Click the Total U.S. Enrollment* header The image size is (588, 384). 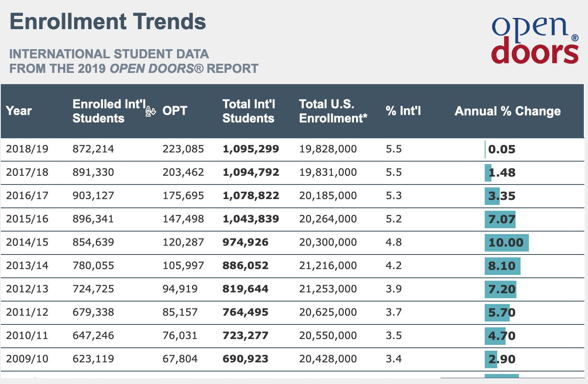pos(333,111)
